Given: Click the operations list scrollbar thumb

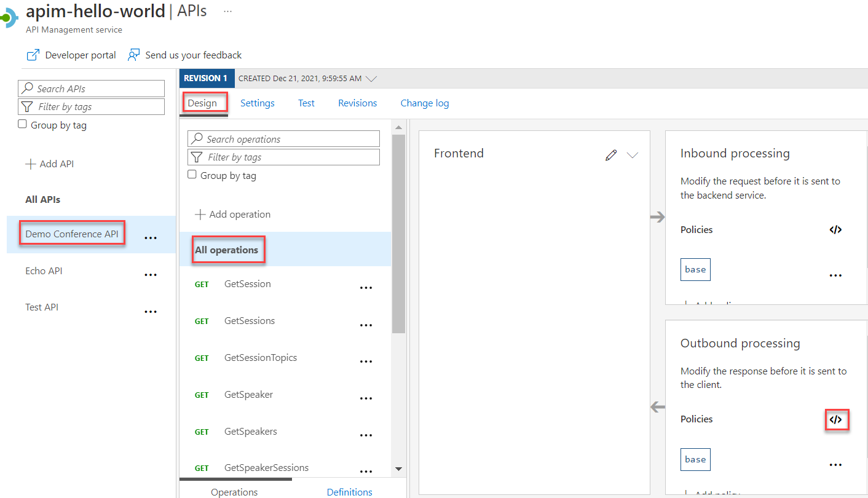Looking at the screenshot, I should coord(398,234).
